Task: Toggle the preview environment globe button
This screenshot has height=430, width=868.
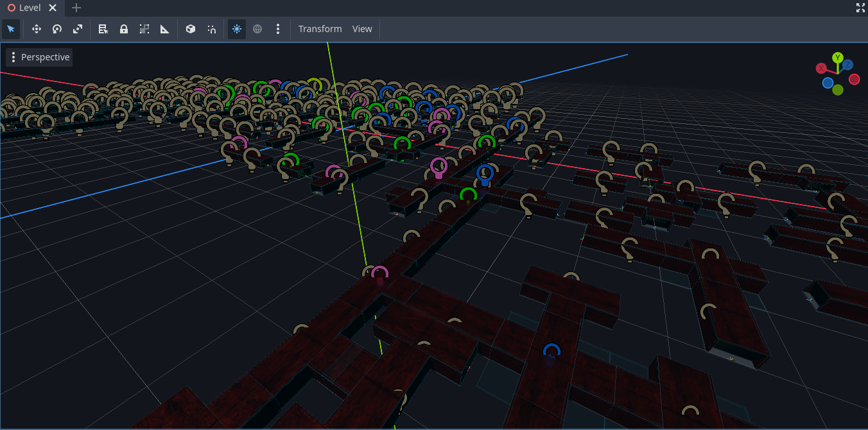Action: coord(257,29)
